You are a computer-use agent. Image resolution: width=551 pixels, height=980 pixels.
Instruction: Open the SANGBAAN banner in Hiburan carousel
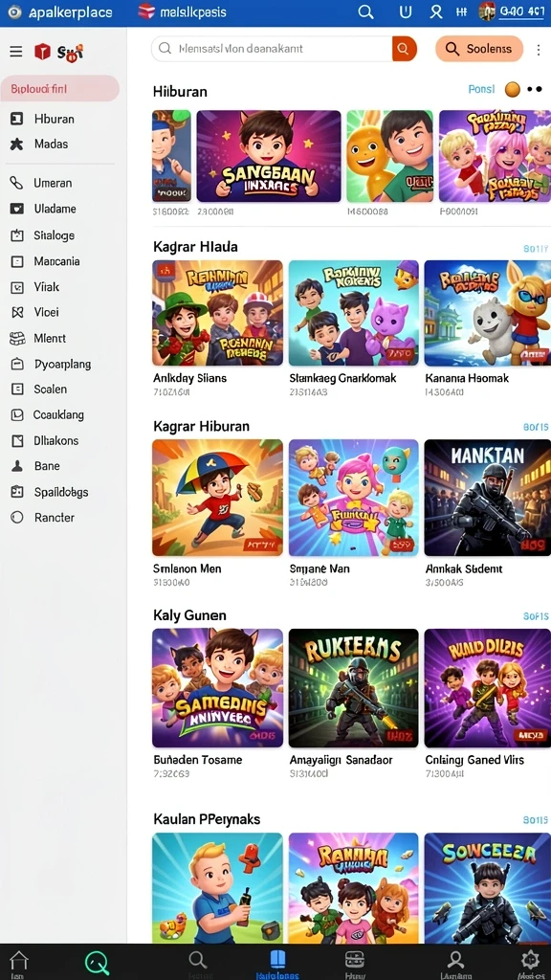click(269, 156)
